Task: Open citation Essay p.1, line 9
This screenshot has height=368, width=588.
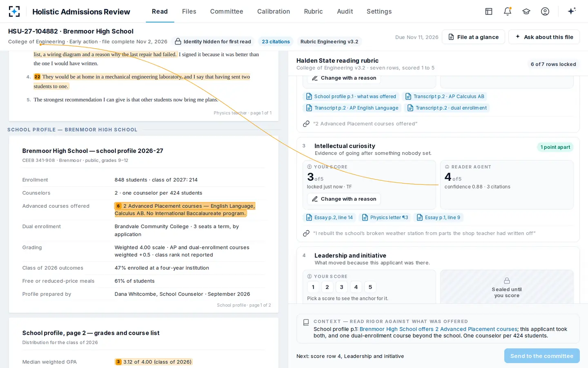Action: (439, 218)
